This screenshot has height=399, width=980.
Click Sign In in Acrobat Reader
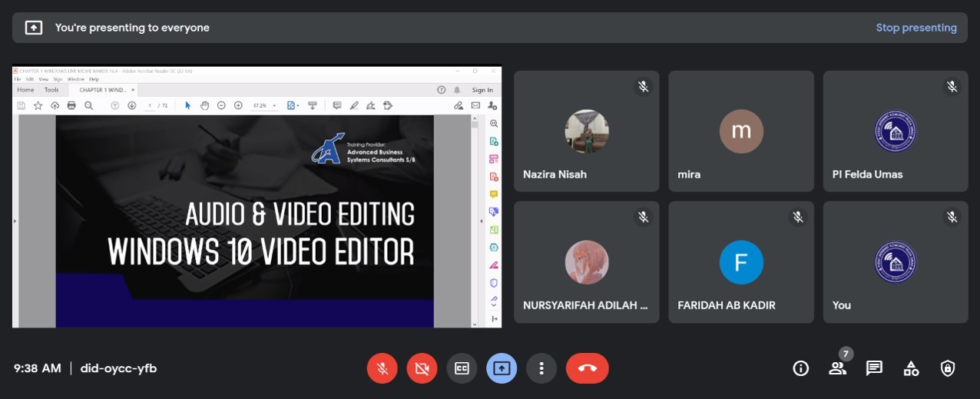click(x=482, y=90)
